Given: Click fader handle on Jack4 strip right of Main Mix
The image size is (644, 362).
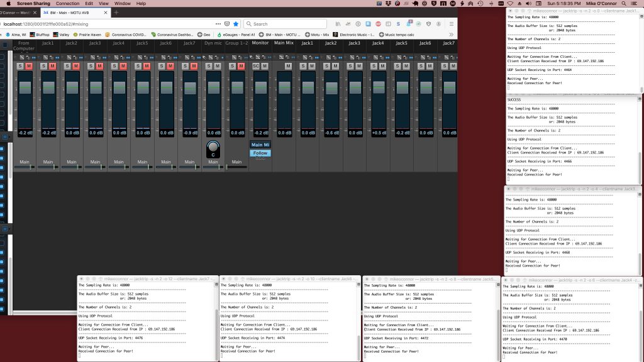Looking at the screenshot, I should [x=379, y=87].
